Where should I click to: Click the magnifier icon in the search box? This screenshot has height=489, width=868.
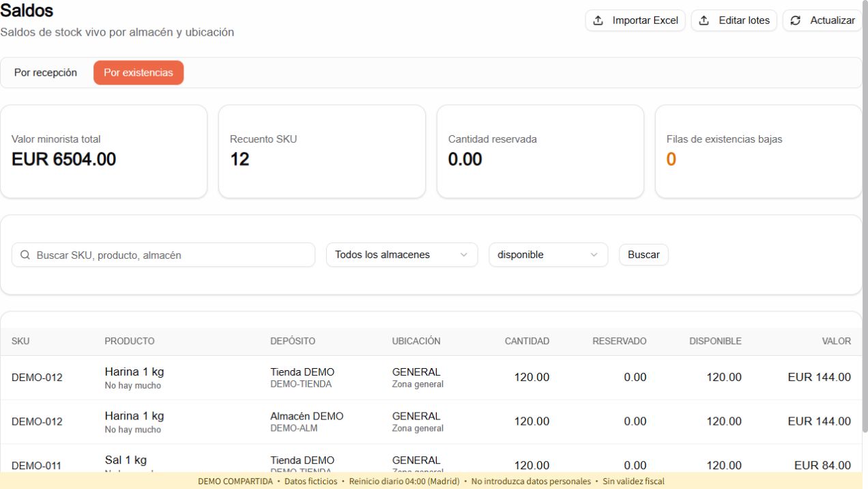tap(25, 255)
